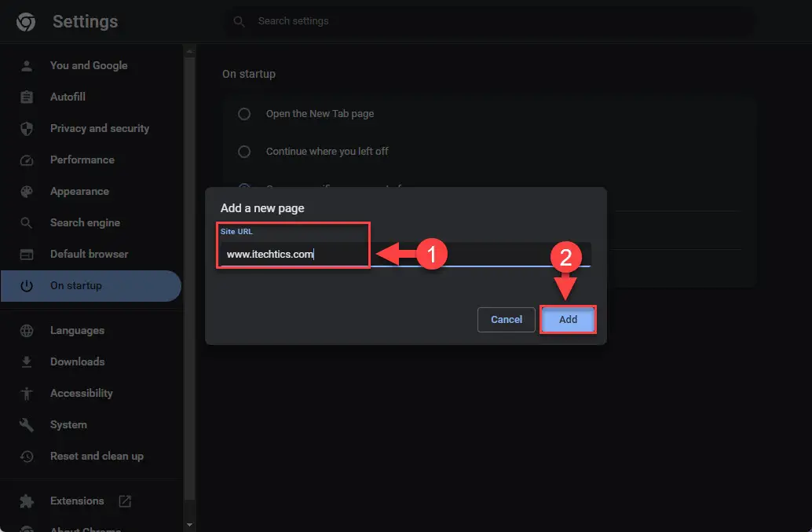This screenshot has height=532, width=812.
Task: Click the Chrome logo icon beside Settings
Action: [26, 22]
